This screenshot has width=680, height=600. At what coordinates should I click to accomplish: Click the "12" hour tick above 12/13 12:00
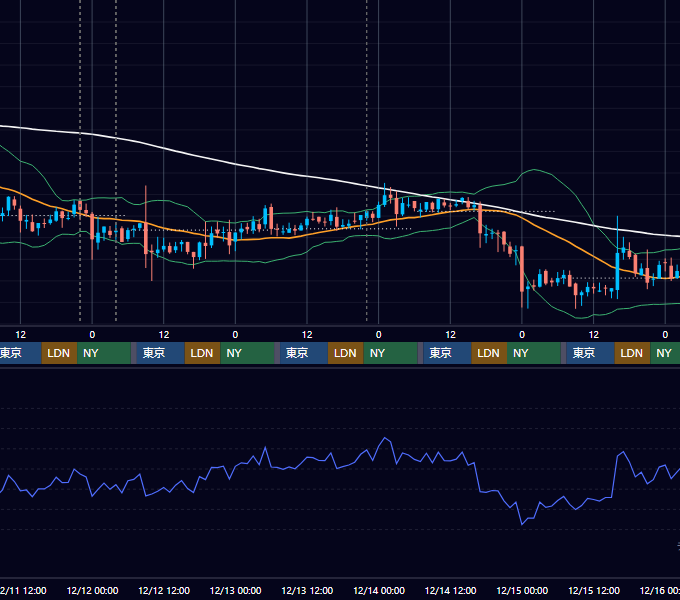(x=307, y=335)
